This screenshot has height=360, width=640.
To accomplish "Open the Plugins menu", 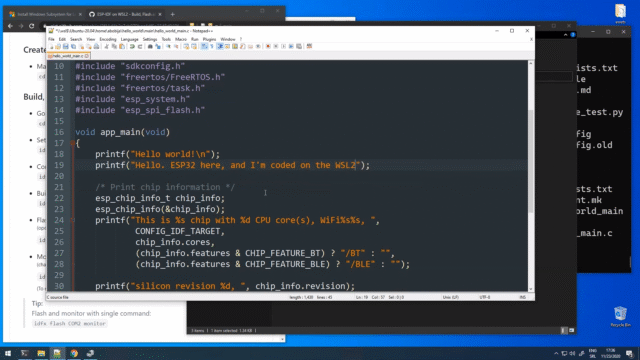I will click(x=209, y=39).
